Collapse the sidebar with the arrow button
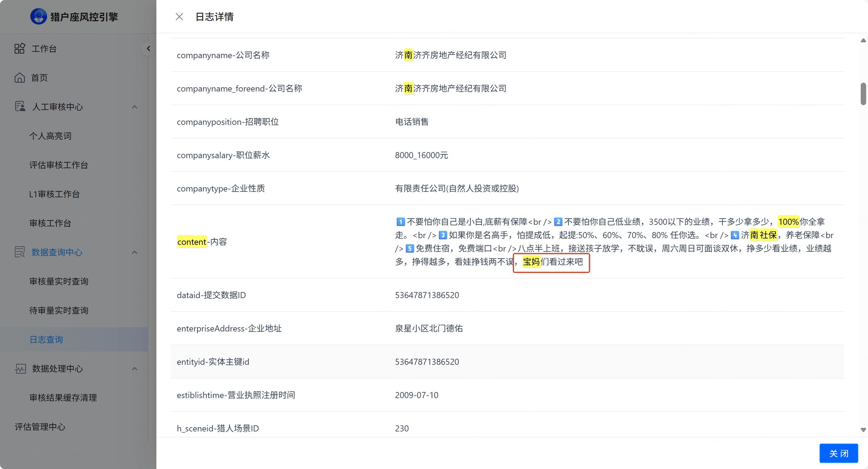The image size is (868, 469). point(148,48)
